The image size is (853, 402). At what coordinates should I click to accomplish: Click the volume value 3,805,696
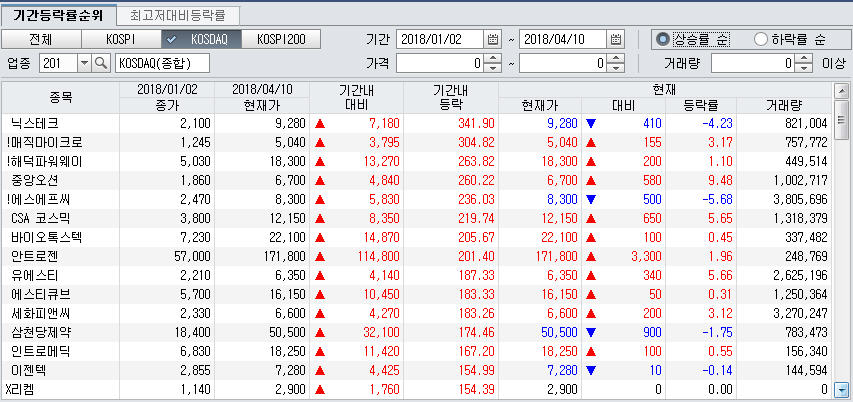pos(801,199)
